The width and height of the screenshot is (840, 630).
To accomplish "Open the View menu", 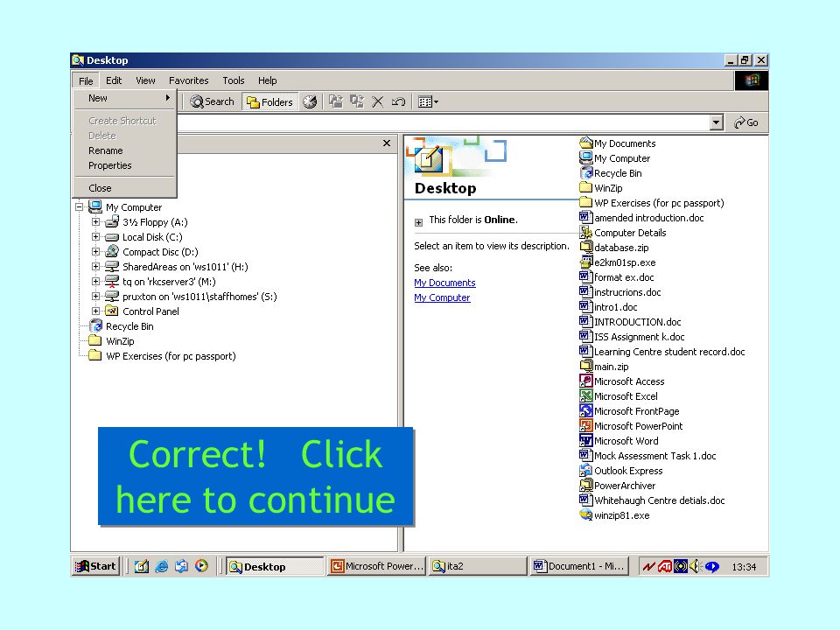I will (145, 80).
